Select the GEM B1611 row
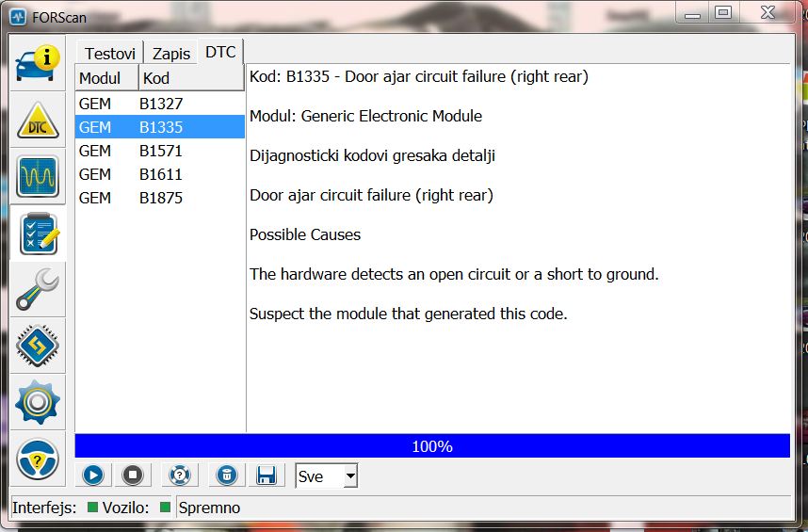The height and width of the screenshot is (532, 808). pyautogui.click(x=160, y=174)
